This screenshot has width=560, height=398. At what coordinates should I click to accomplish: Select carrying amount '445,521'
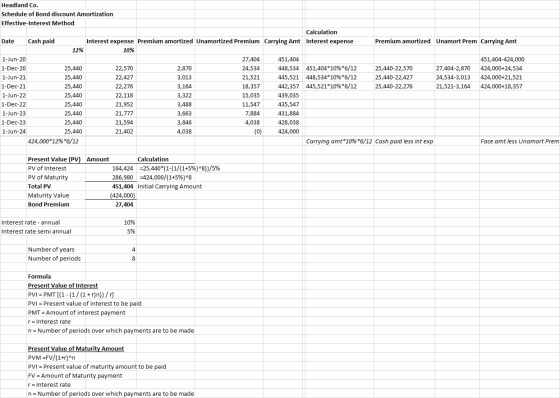click(x=288, y=78)
